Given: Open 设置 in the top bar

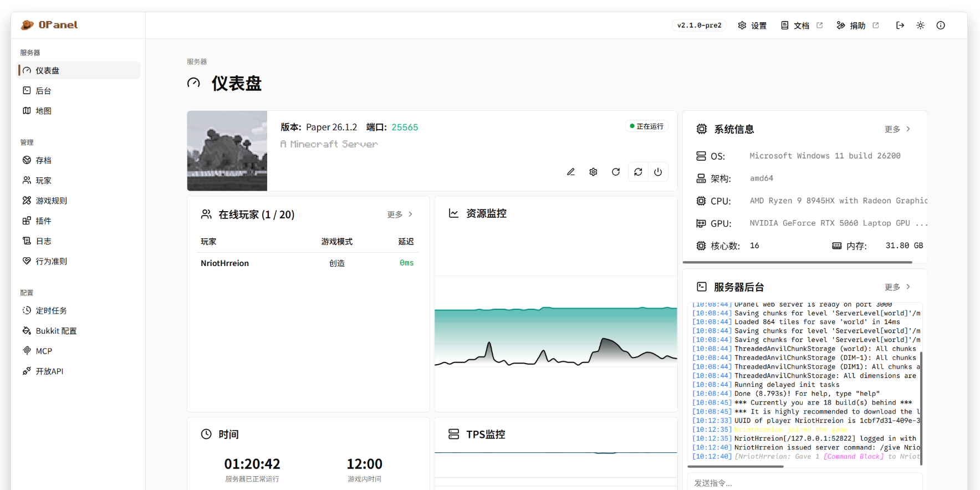Looking at the screenshot, I should [x=752, y=25].
